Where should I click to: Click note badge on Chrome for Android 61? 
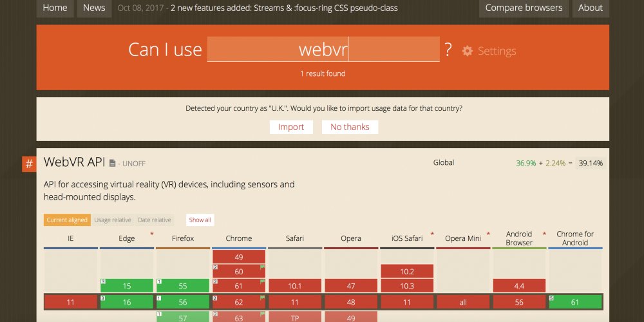[551, 298]
